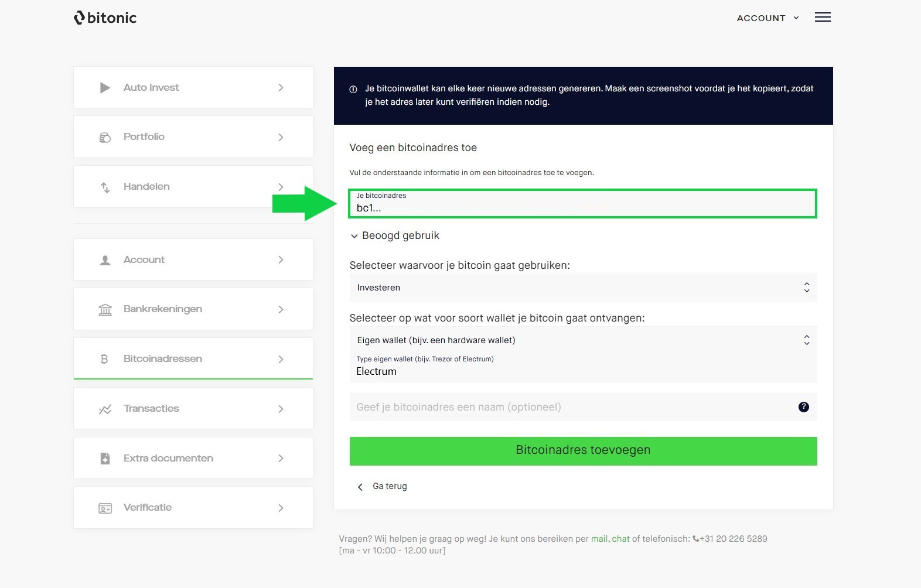Click the Bitcoinadres toevoegen button
The image size is (921, 588).
click(582, 450)
